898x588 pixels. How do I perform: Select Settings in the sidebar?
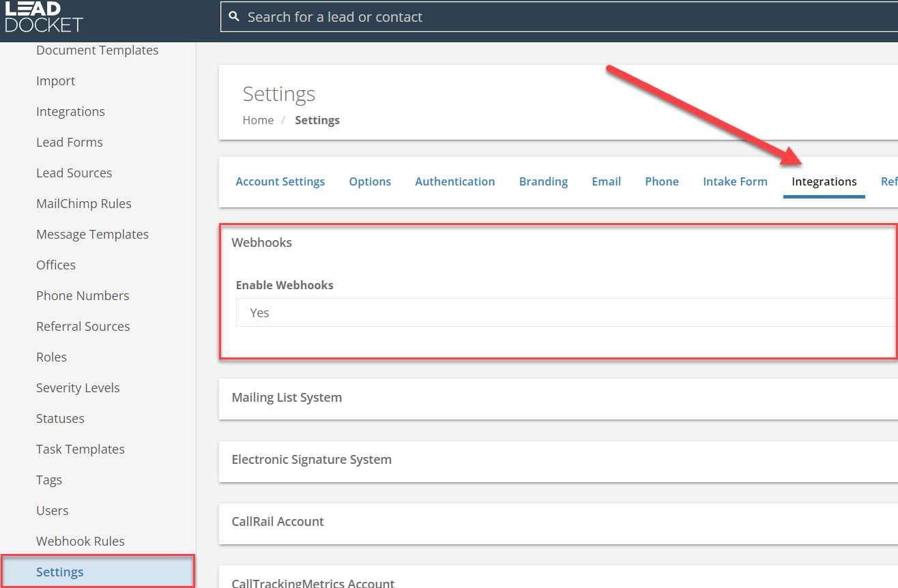[59, 572]
